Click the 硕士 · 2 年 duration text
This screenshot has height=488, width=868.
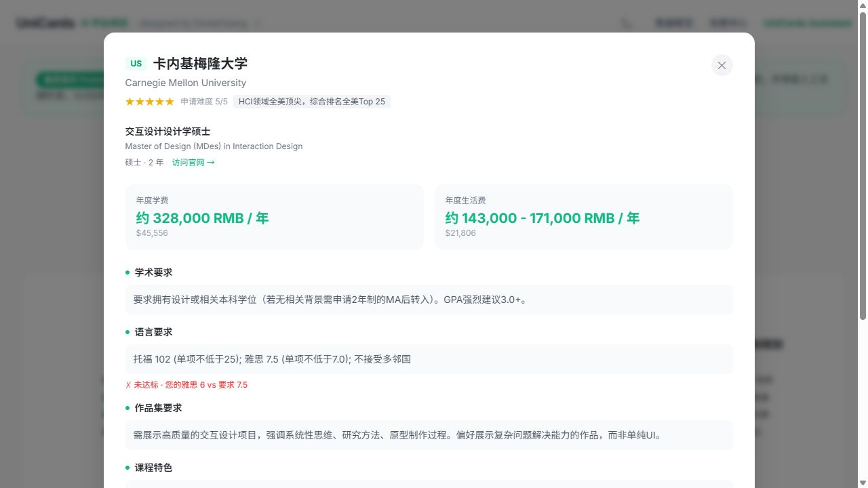click(144, 163)
